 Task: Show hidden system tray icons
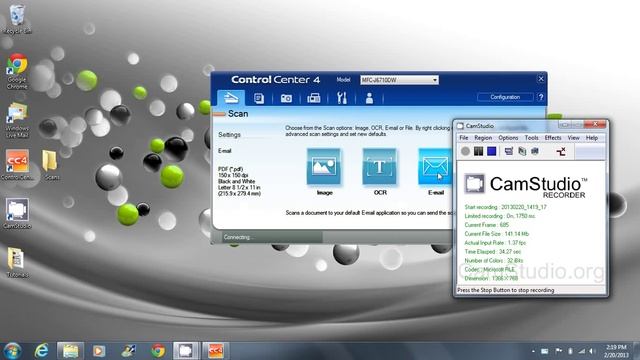click(x=533, y=351)
